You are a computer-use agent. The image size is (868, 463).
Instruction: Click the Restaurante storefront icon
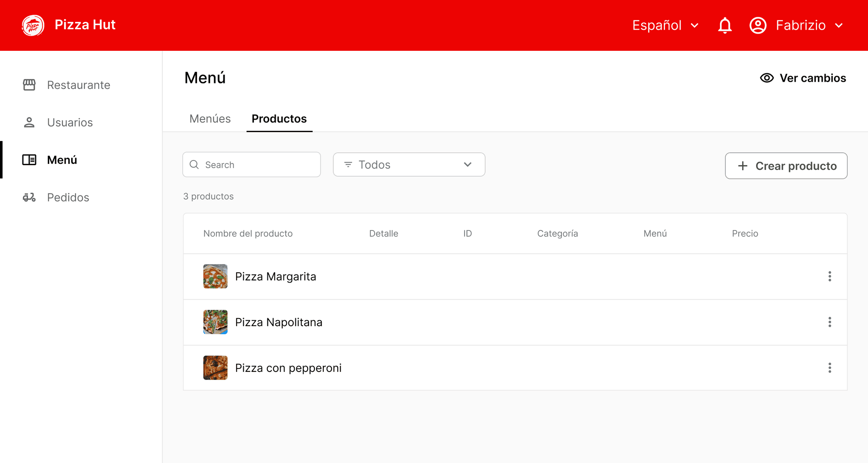[x=29, y=85]
